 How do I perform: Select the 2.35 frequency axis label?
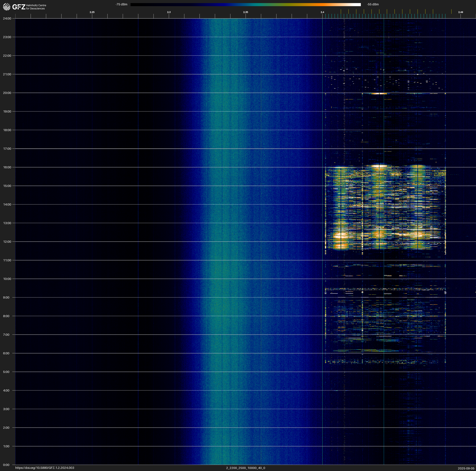(x=245, y=12)
